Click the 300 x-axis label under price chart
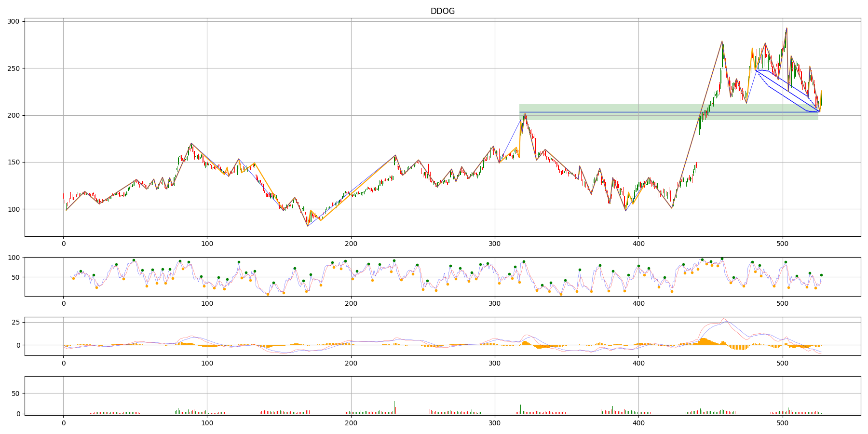Viewport: 868px width, 434px height. (495, 244)
